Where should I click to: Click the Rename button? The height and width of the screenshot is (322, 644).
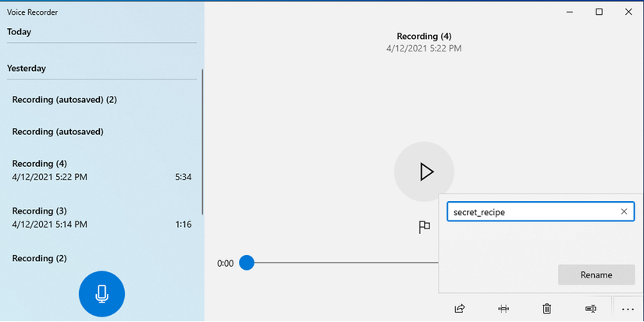pyautogui.click(x=596, y=274)
